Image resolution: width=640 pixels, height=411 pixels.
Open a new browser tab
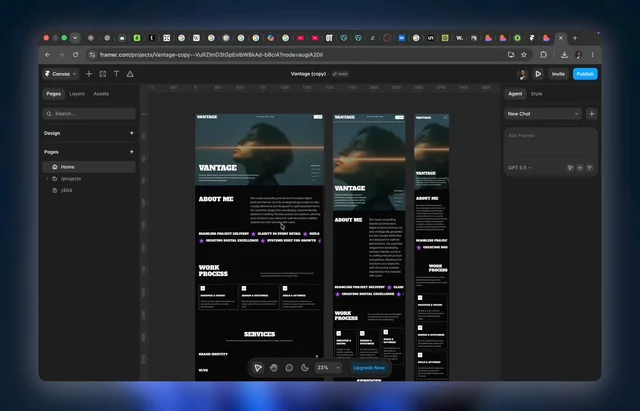575,38
